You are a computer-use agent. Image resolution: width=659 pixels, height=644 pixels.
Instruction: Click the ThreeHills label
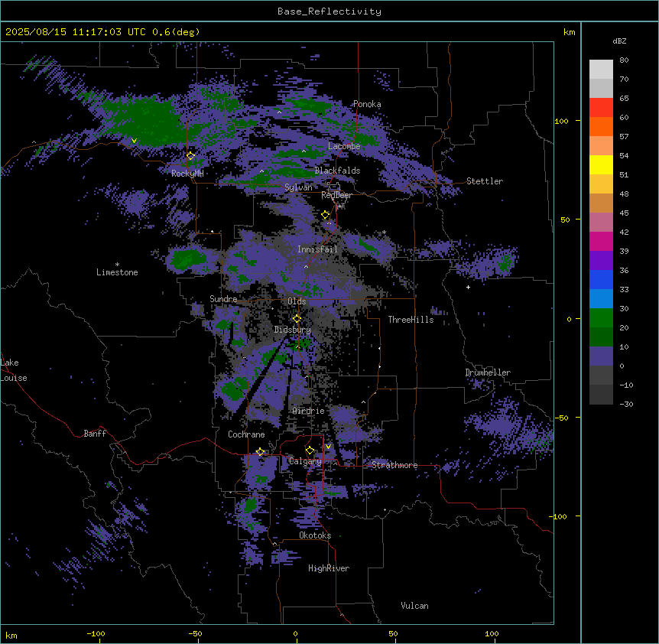coord(411,320)
